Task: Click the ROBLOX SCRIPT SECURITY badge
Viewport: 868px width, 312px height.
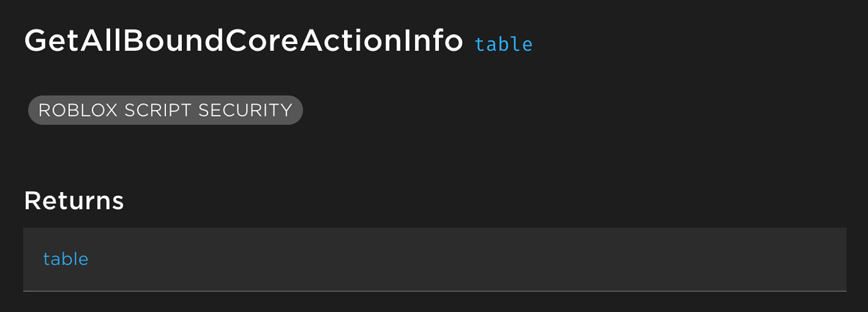Action: click(165, 110)
